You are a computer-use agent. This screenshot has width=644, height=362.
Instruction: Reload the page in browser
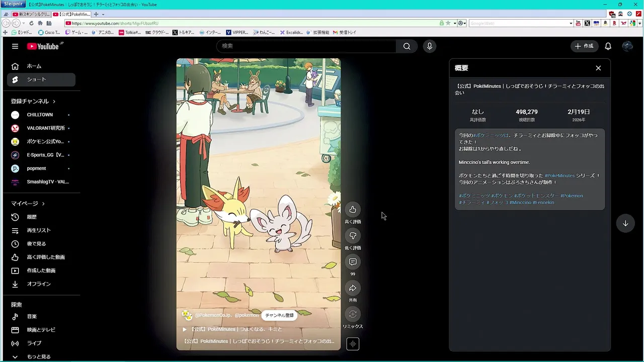32,23
